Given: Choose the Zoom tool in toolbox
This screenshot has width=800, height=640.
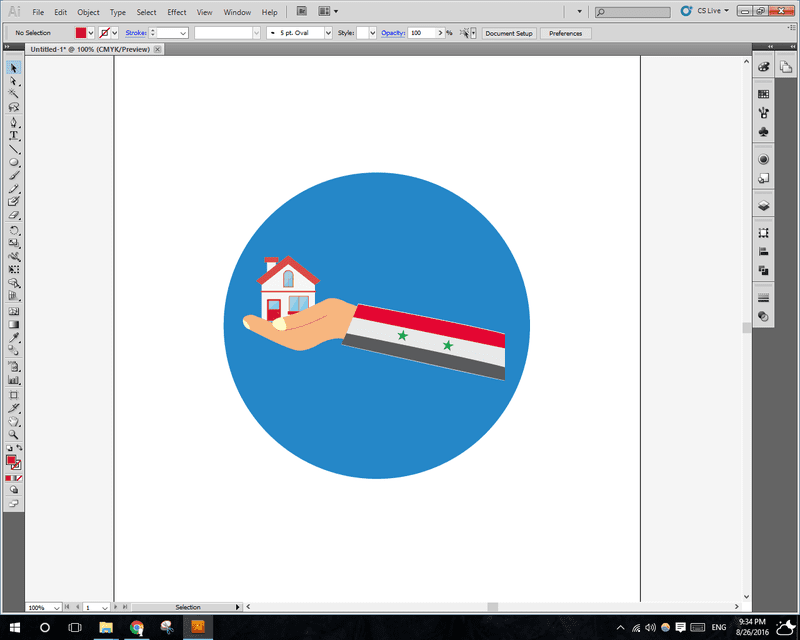Looking at the screenshot, I should [x=14, y=435].
